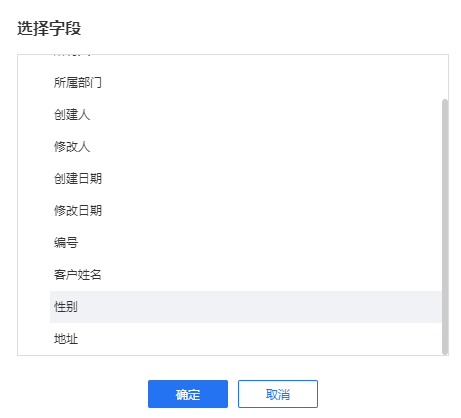
Task: Click the field list scrollbar thumb
Action: [445, 227]
